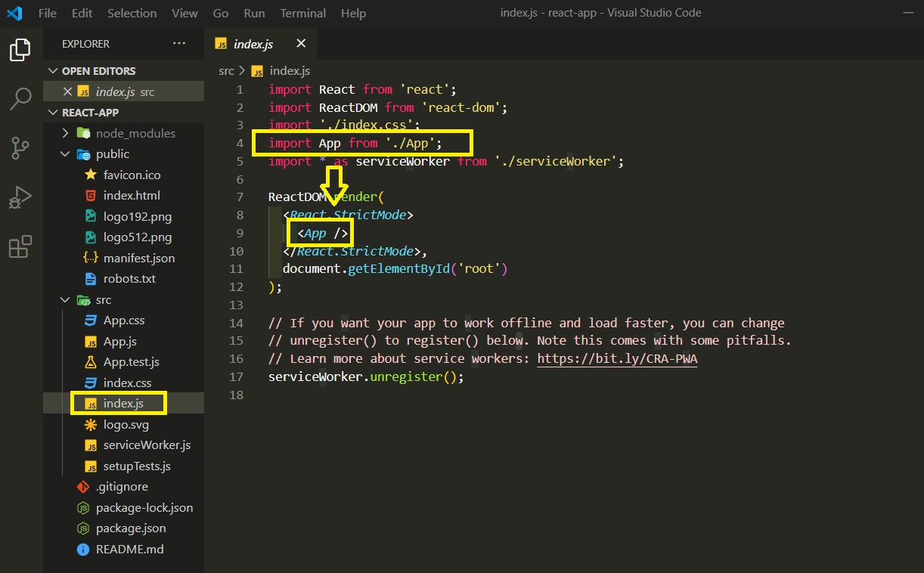Image resolution: width=924 pixels, height=573 pixels.
Task: Click the git icon beside .gitignore
Action: (x=82, y=487)
